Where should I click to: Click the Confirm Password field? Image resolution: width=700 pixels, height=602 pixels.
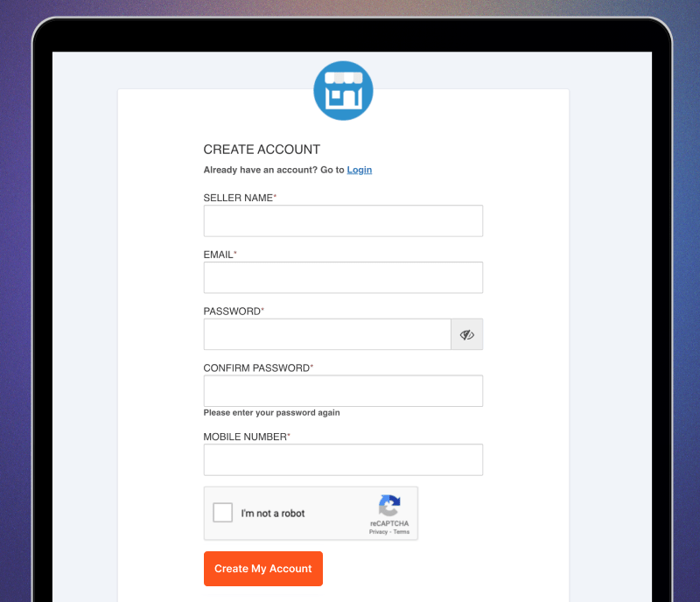(x=343, y=390)
